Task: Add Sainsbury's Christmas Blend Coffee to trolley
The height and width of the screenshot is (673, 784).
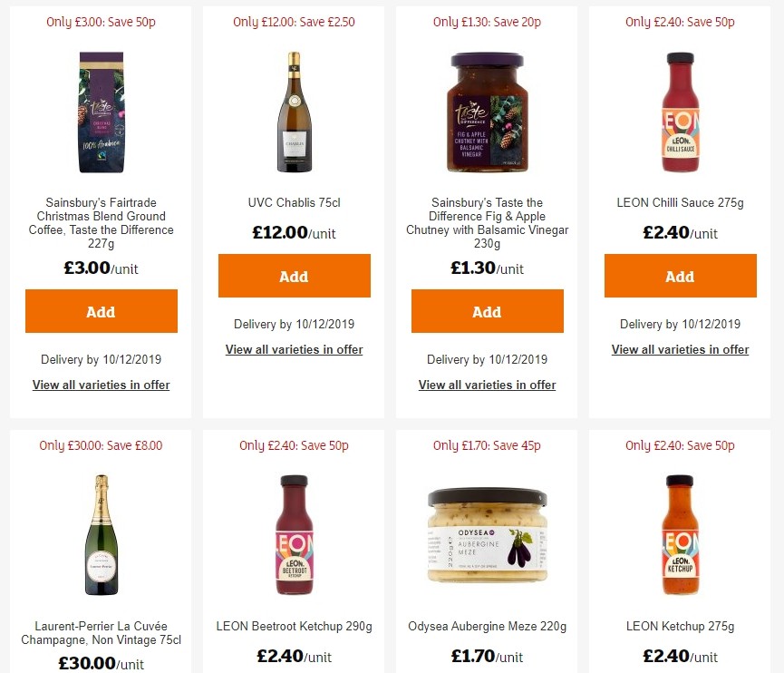Action: pyautogui.click(x=101, y=311)
